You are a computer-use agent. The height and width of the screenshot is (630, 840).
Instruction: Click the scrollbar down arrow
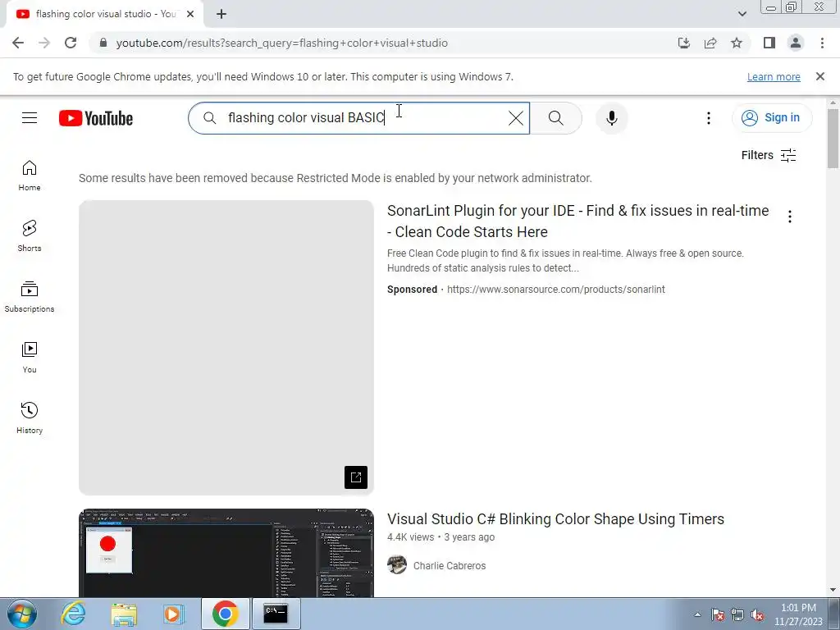833,590
